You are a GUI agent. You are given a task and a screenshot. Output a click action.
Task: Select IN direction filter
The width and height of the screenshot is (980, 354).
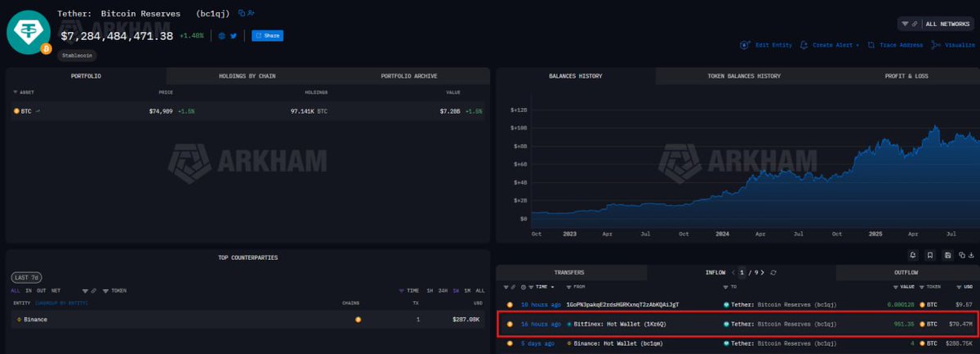29,290
